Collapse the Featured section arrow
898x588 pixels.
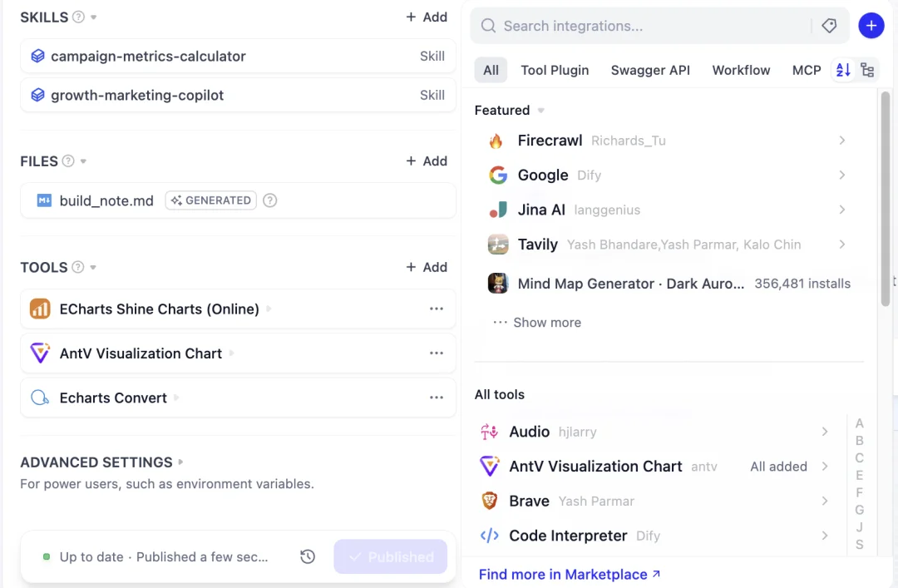[540, 111]
